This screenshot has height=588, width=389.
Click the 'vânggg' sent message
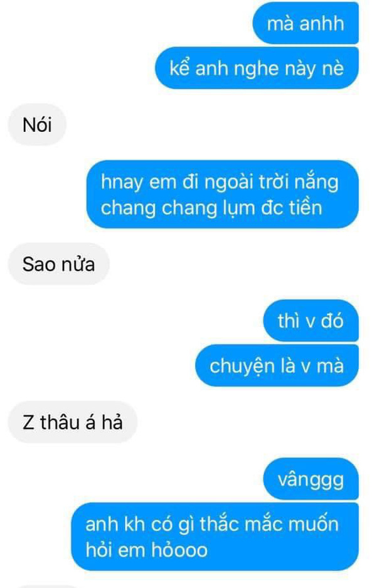coord(311,479)
